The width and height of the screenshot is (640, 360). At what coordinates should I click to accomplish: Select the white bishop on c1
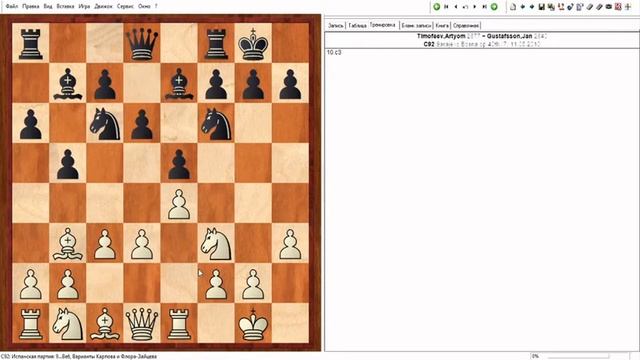tap(105, 323)
